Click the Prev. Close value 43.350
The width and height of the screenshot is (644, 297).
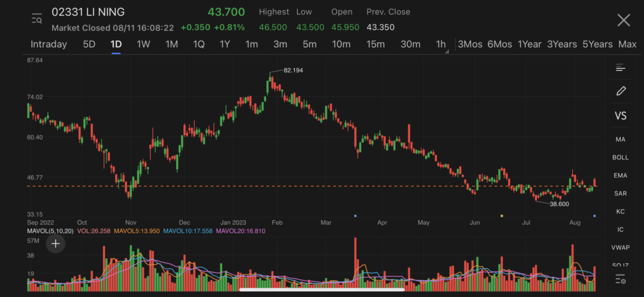click(x=380, y=28)
